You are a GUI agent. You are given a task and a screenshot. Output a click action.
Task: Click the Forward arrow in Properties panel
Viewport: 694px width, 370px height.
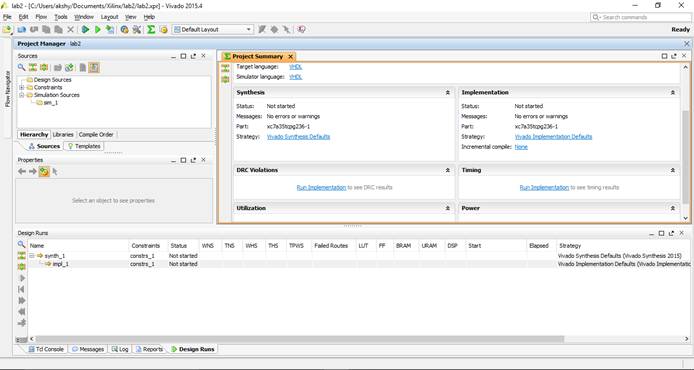[x=33, y=171]
